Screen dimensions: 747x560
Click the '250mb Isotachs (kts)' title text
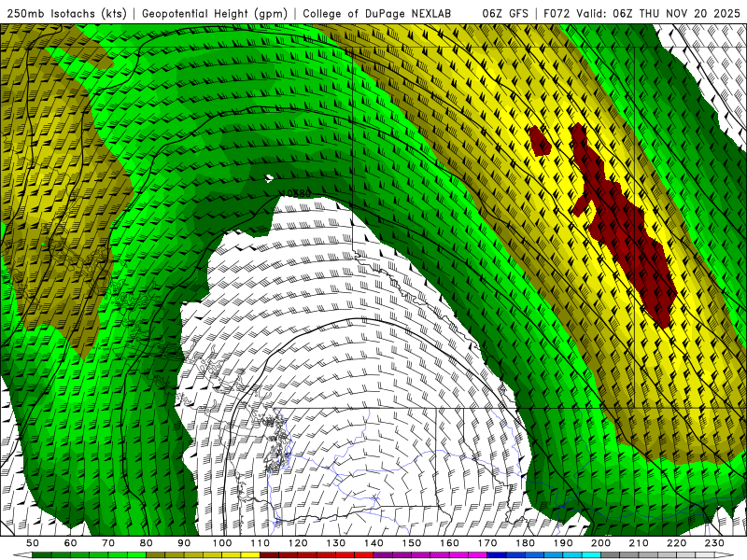coord(67,13)
